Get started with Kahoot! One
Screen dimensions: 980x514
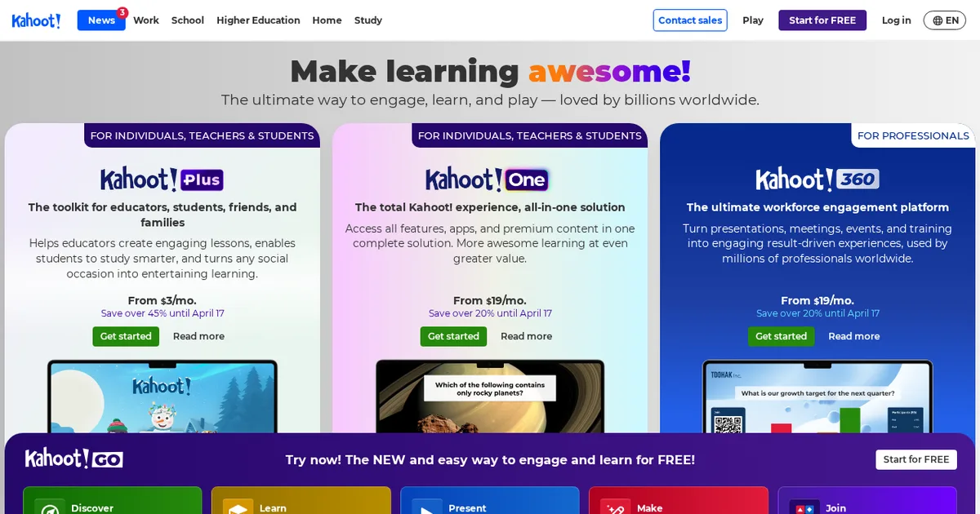tap(453, 336)
